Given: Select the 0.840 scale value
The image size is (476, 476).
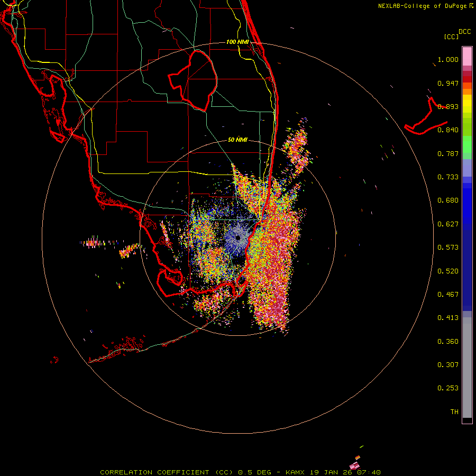Looking at the screenshot, I should 448,130.
